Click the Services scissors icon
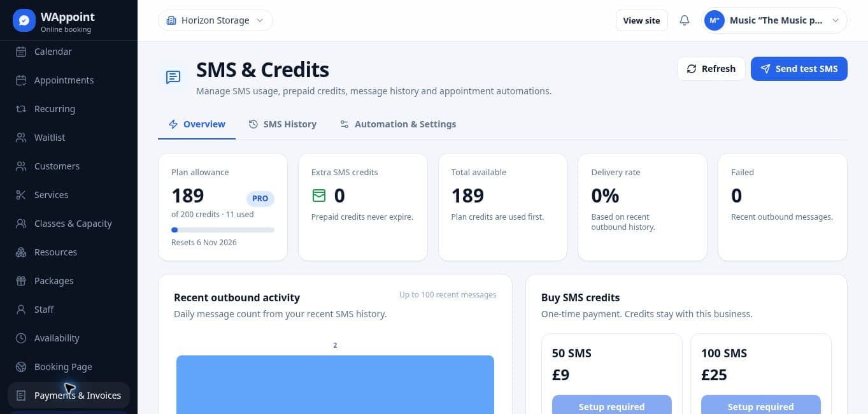 click(21, 195)
